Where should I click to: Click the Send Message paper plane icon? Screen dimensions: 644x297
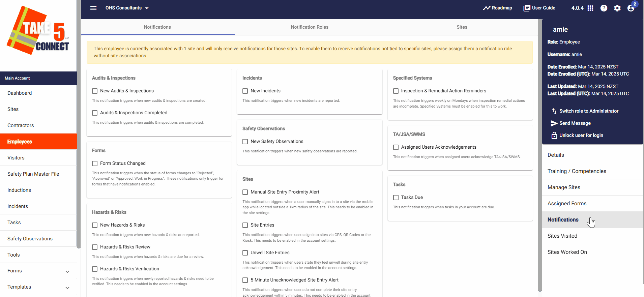(554, 123)
